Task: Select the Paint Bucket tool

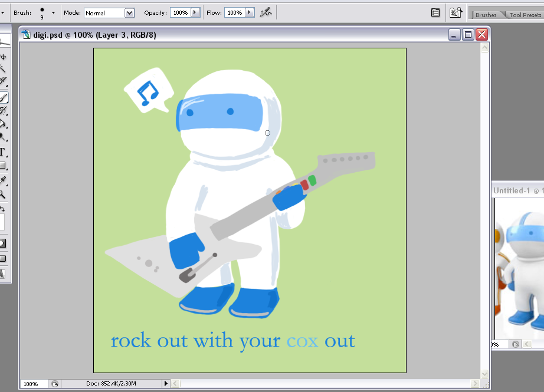Action: 3,124
